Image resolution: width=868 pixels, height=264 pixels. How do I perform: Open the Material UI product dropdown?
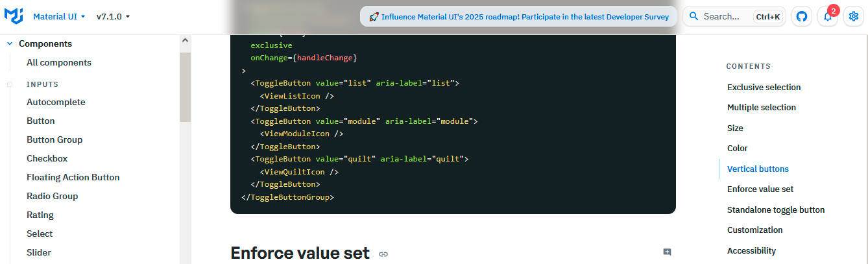click(x=59, y=16)
